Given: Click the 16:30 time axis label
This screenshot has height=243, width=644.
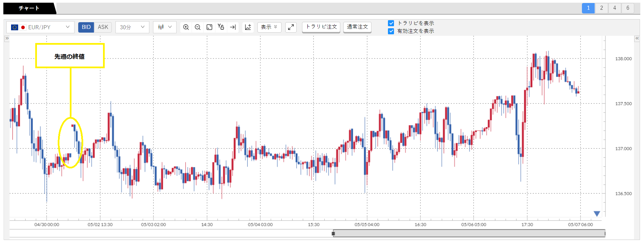Looking at the screenshot, I should 420,225.
